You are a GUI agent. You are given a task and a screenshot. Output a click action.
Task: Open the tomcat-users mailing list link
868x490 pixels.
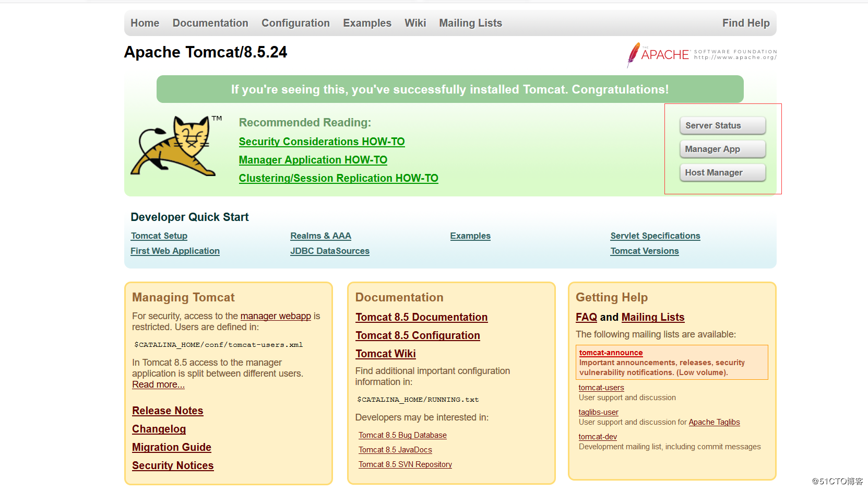pyautogui.click(x=601, y=388)
